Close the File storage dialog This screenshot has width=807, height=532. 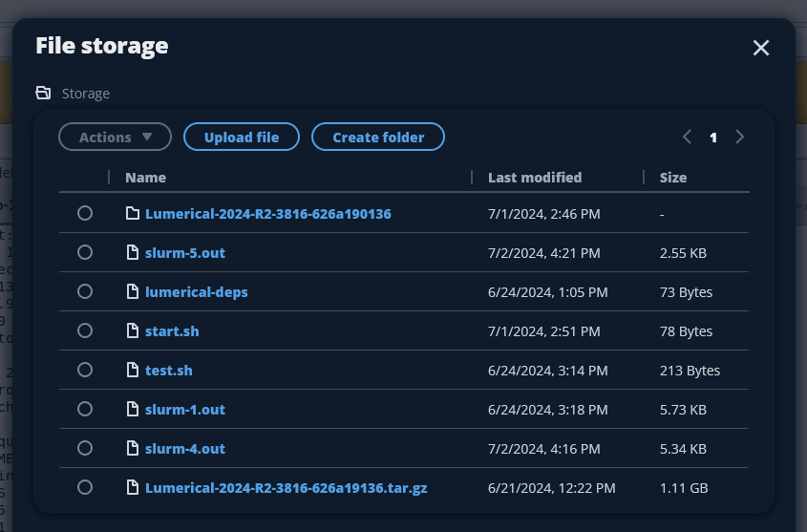[x=760, y=48]
